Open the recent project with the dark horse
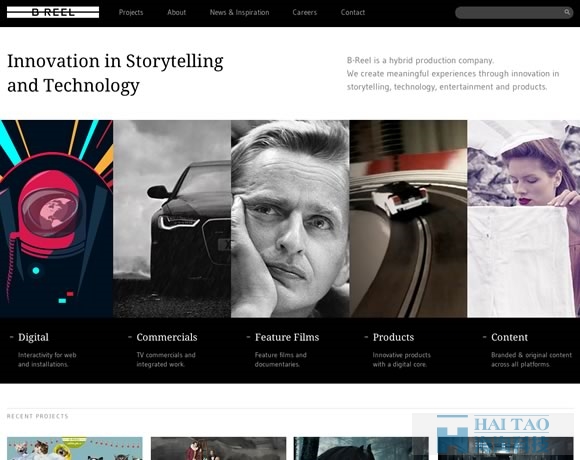 click(x=361, y=449)
